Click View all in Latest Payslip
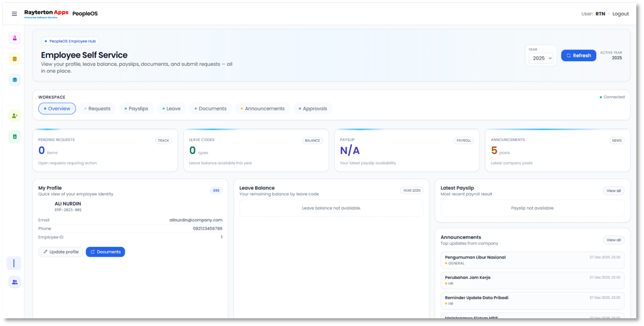644x326 pixels. (x=613, y=191)
